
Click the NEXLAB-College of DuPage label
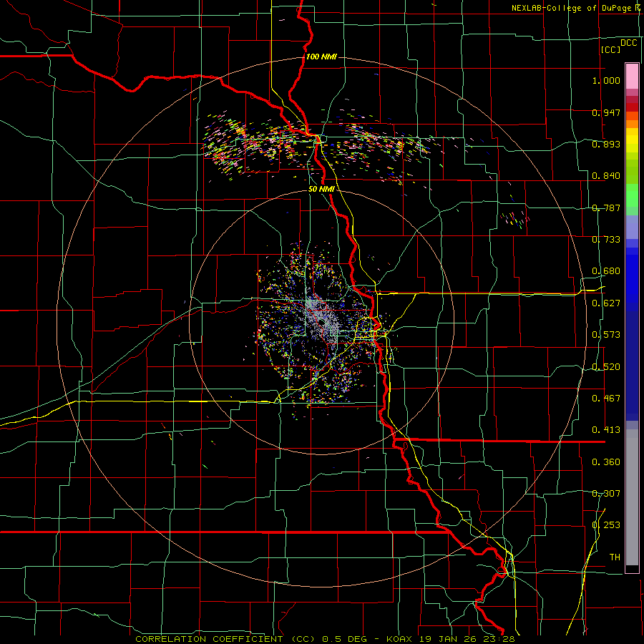tap(573, 8)
